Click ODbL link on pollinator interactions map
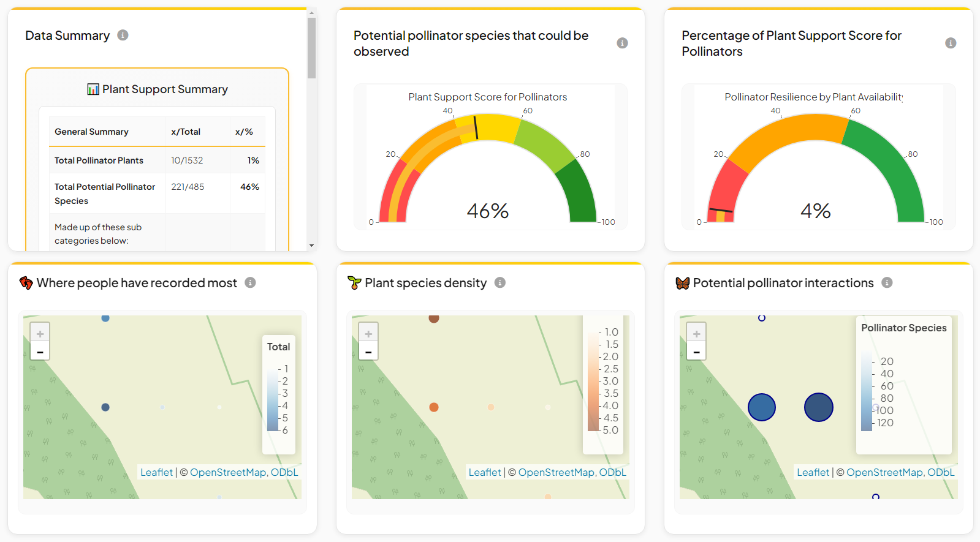 941,472
